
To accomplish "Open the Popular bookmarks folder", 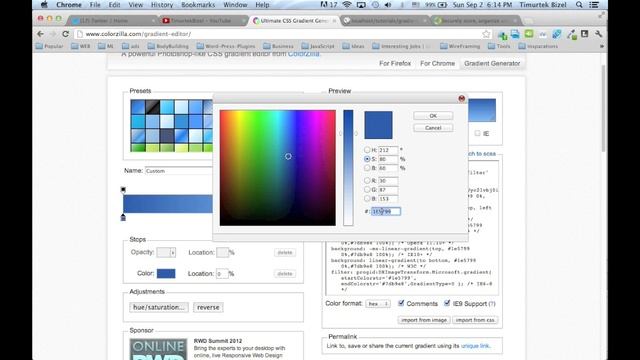I will [49, 46].
